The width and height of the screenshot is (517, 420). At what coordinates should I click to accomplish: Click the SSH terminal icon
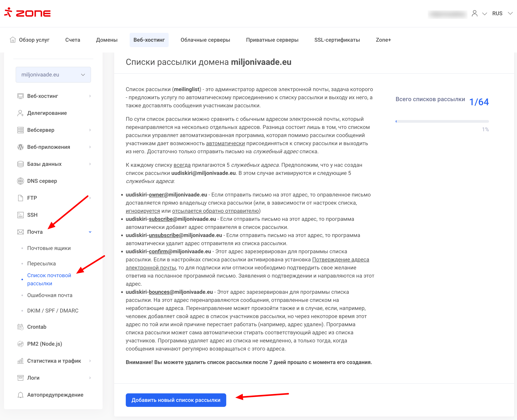click(20, 215)
